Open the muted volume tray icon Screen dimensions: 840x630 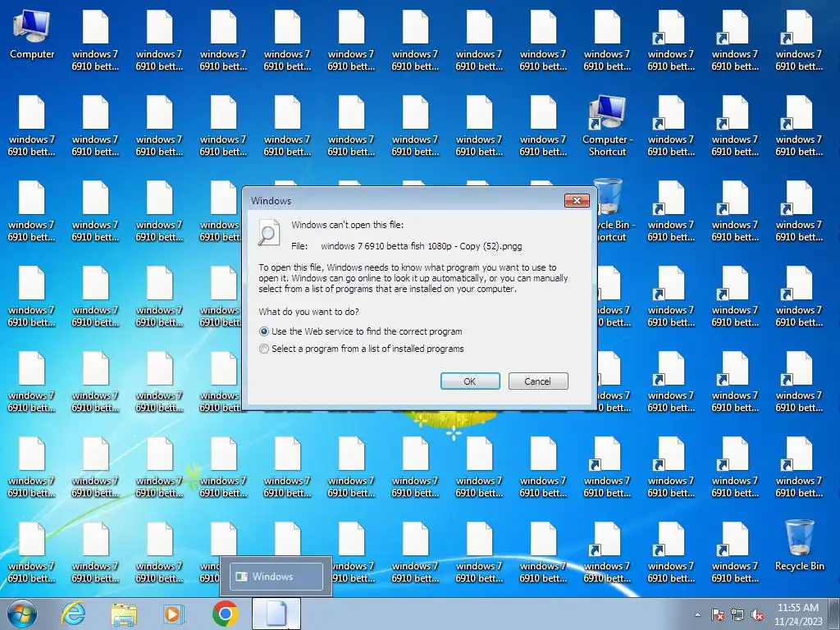757,614
